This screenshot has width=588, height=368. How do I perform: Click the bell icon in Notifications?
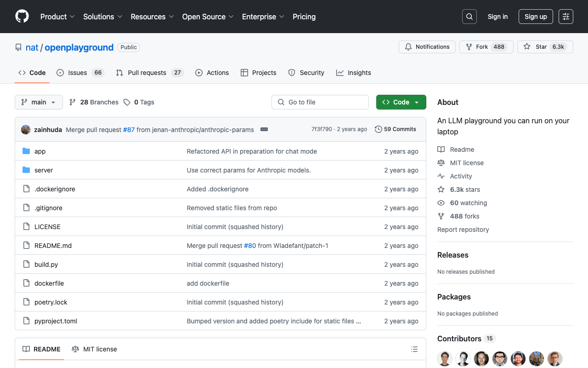tap(408, 47)
